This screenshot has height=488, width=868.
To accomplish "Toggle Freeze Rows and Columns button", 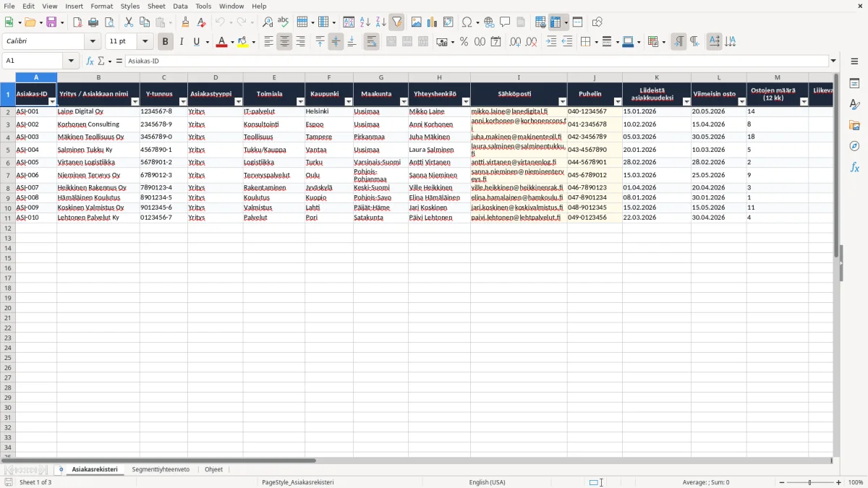I will [x=556, y=22].
